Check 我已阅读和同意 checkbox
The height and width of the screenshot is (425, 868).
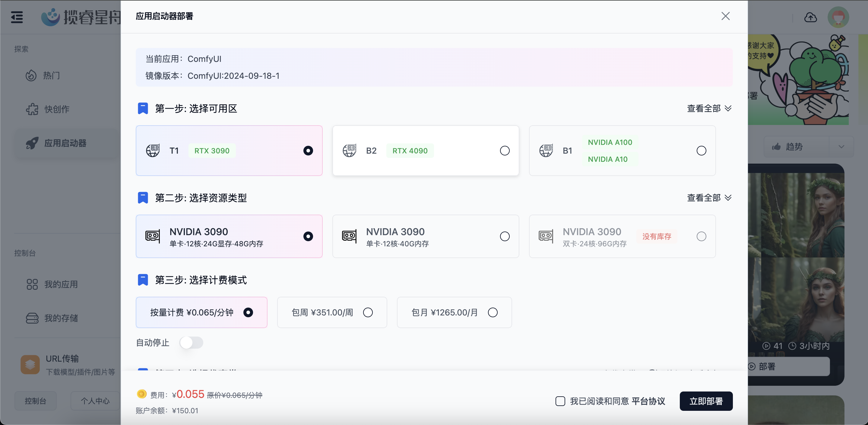click(560, 401)
